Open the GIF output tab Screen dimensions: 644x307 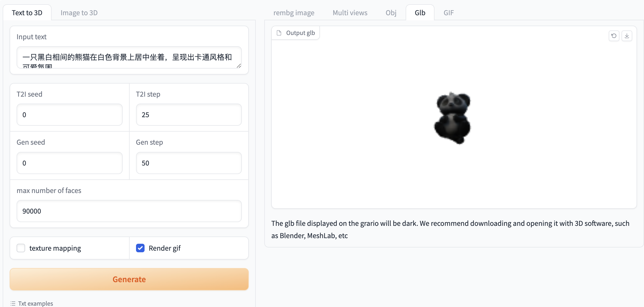(x=448, y=13)
